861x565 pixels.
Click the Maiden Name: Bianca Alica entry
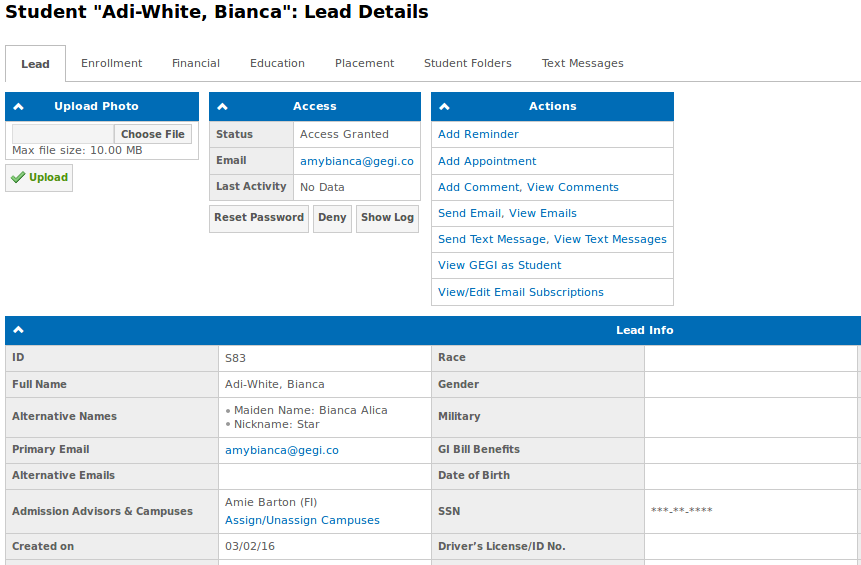click(x=311, y=410)
